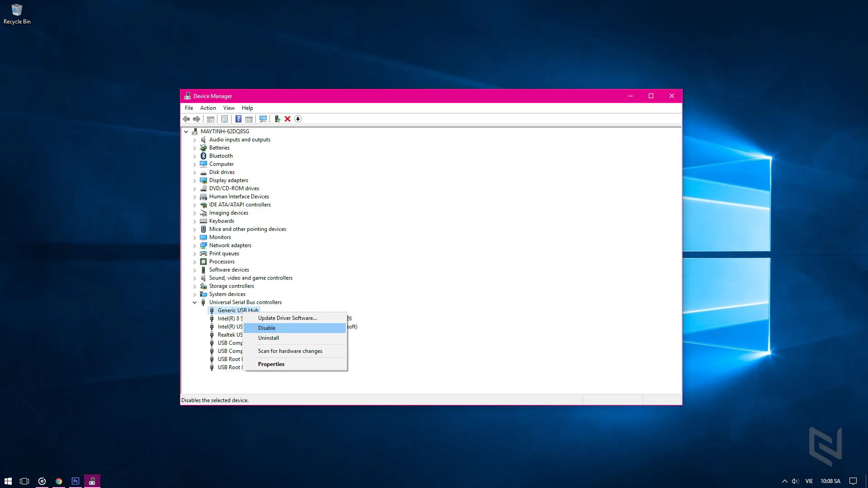Collapse Universal Serial Bus controllers
868x488 pixels.
195,302
